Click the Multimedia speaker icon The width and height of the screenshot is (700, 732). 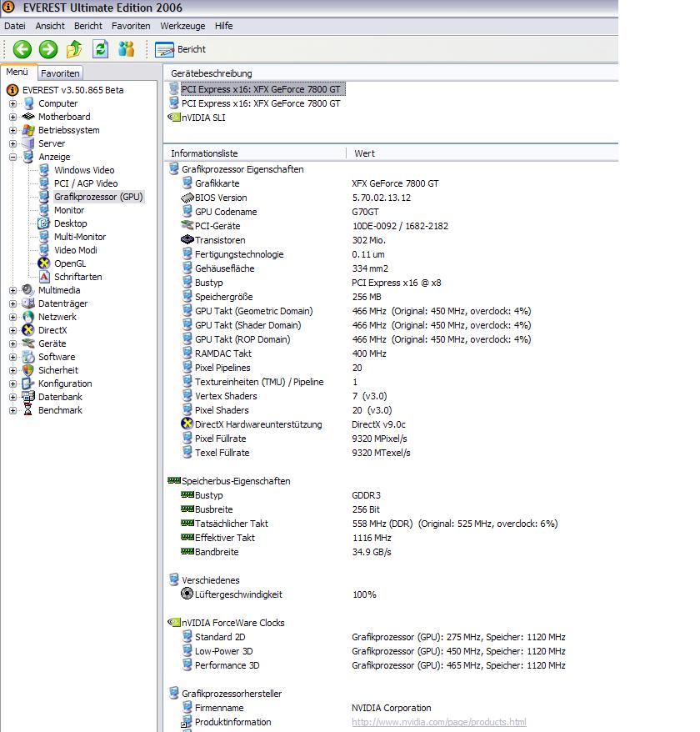[28, 290]
